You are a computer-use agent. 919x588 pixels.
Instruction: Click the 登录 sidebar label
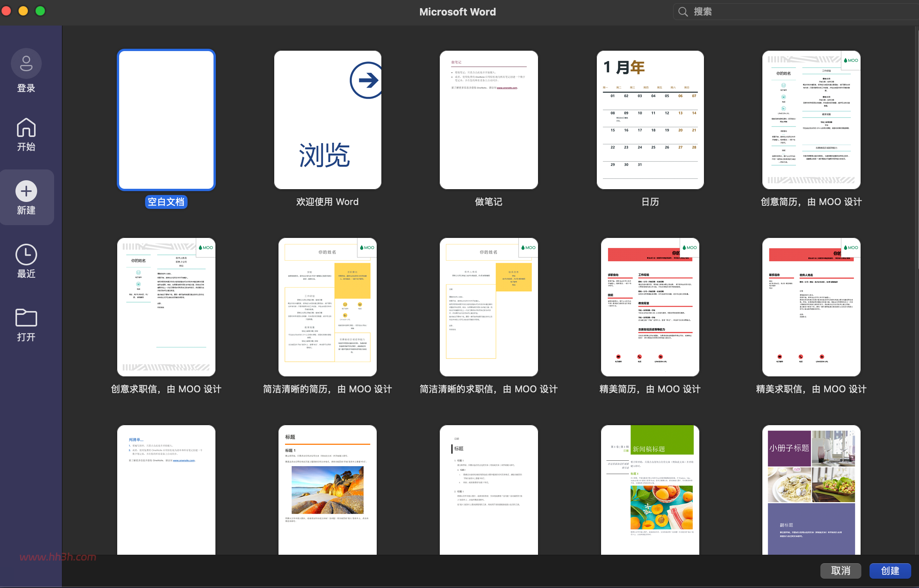26,88
